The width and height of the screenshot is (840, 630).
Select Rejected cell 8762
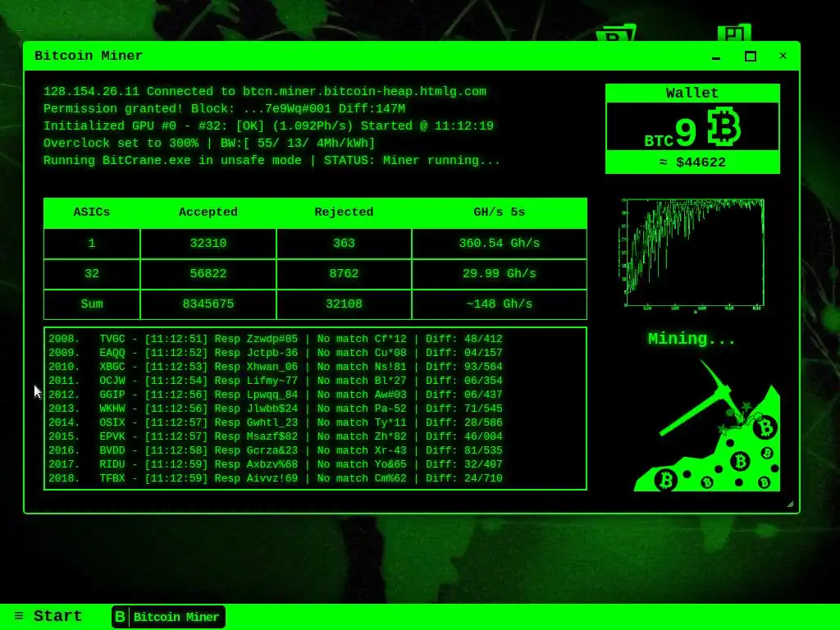click(x=344, y=274)
